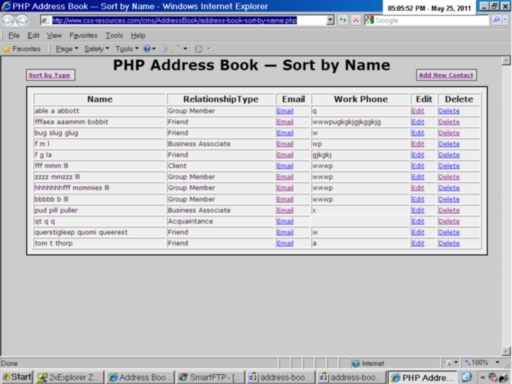
Task: Click the page scrollbar down arrow
Action: point(506,351)
